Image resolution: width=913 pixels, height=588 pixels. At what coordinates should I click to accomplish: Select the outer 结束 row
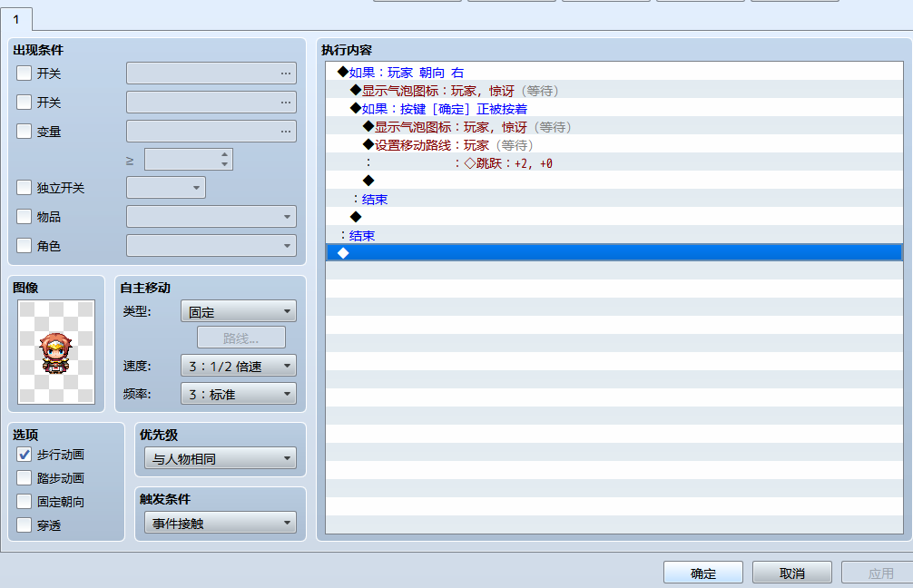[x=614, y=235]
